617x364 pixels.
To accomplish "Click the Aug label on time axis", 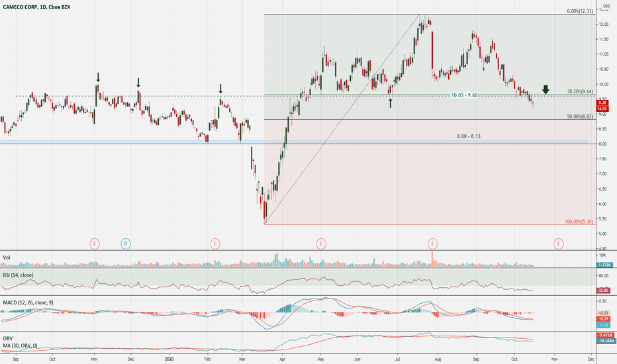I will (438, 359).
